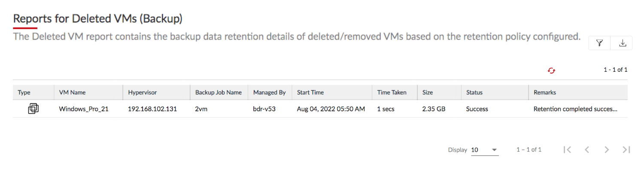Click the Backup Job Name column header
644x169 pixels.
tap(219, 92)
